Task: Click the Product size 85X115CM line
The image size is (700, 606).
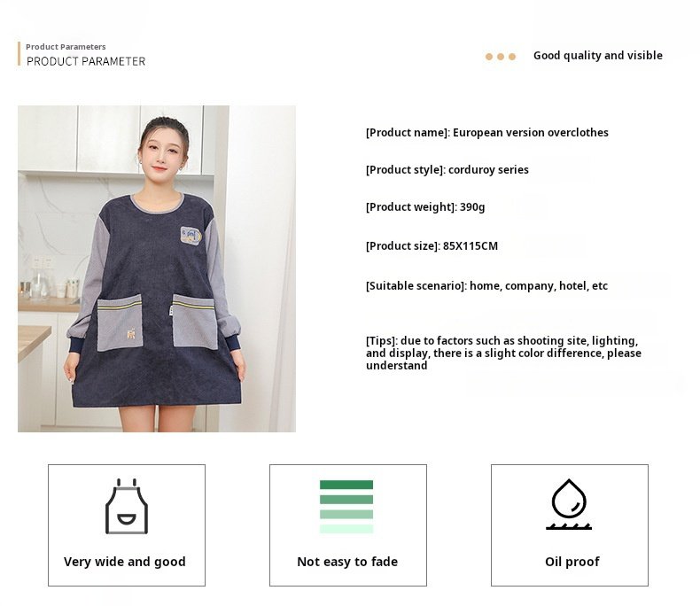Action: pos(432,246)
